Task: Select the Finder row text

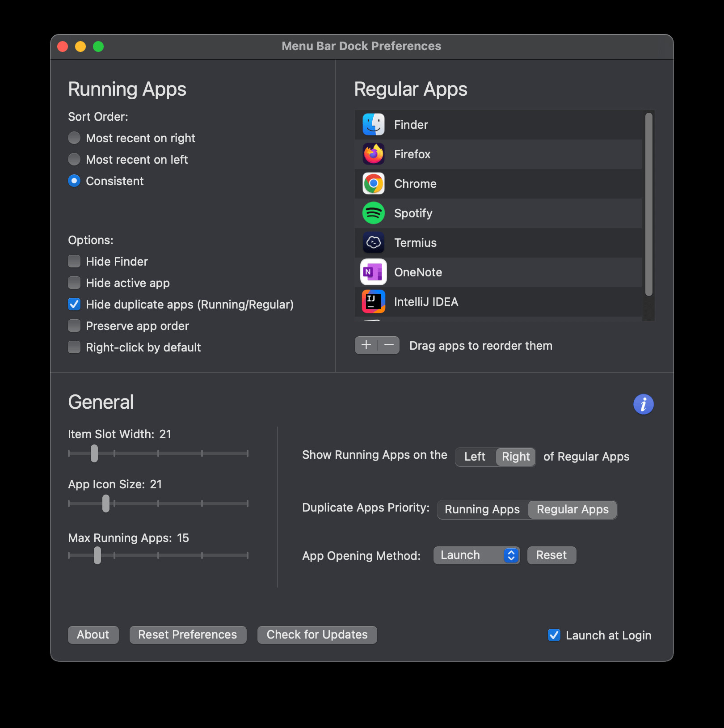Action: (x=411, y=125)
